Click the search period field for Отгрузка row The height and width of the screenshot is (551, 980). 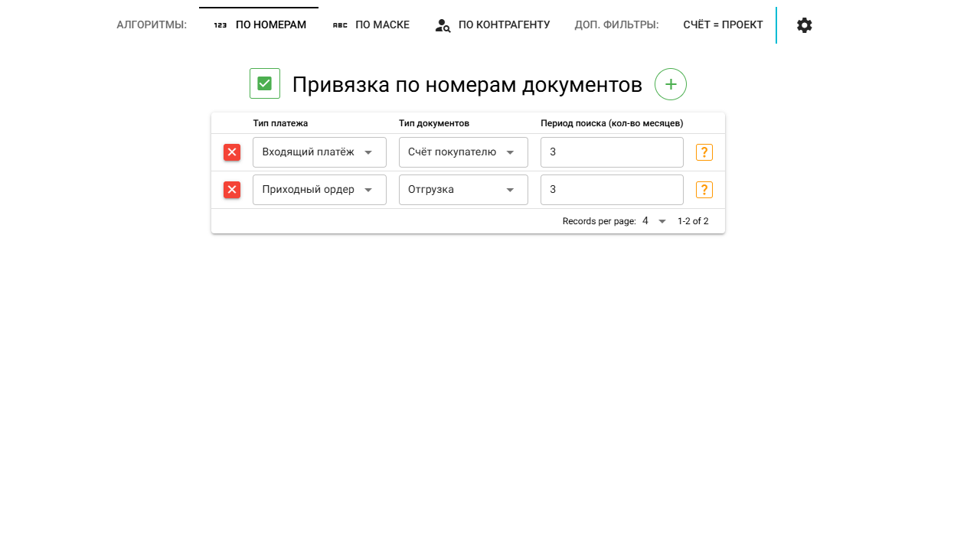pyautogui.click(x=612, y=190)
